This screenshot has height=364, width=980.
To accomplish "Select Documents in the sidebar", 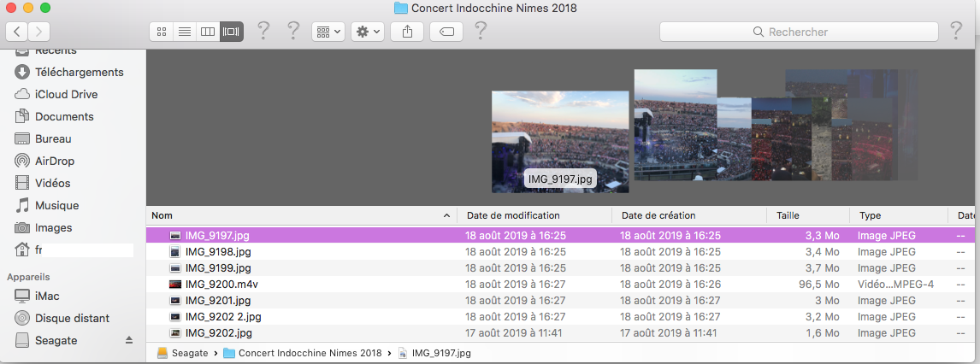I will (x=64, y=117).
